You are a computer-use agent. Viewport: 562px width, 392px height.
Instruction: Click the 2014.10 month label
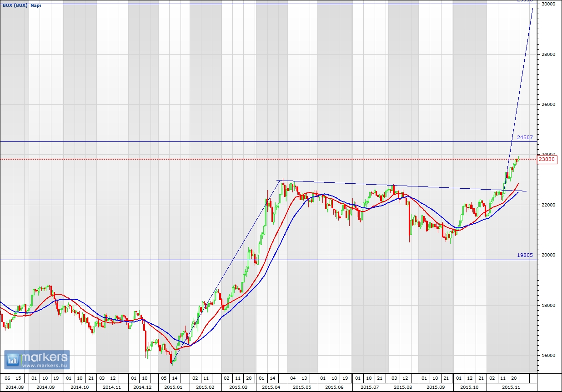[x=80, y=387]
